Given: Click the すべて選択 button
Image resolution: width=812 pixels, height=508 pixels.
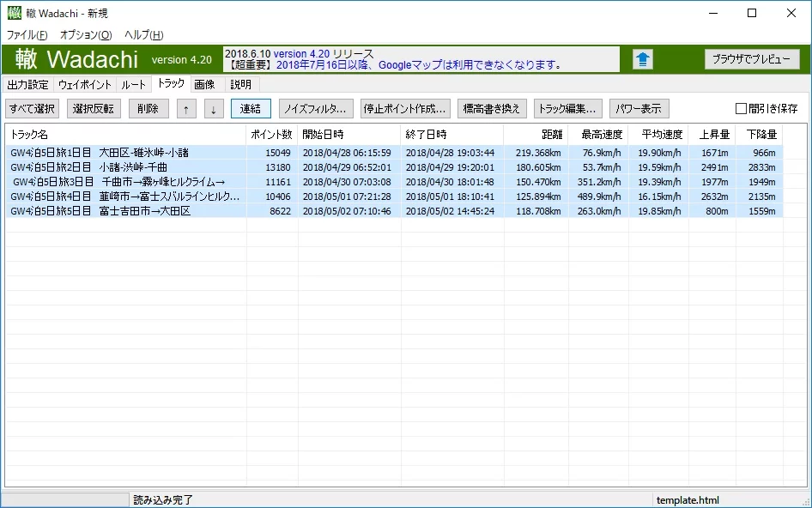Looking at the screenshot, I should (x=32, y=109).
